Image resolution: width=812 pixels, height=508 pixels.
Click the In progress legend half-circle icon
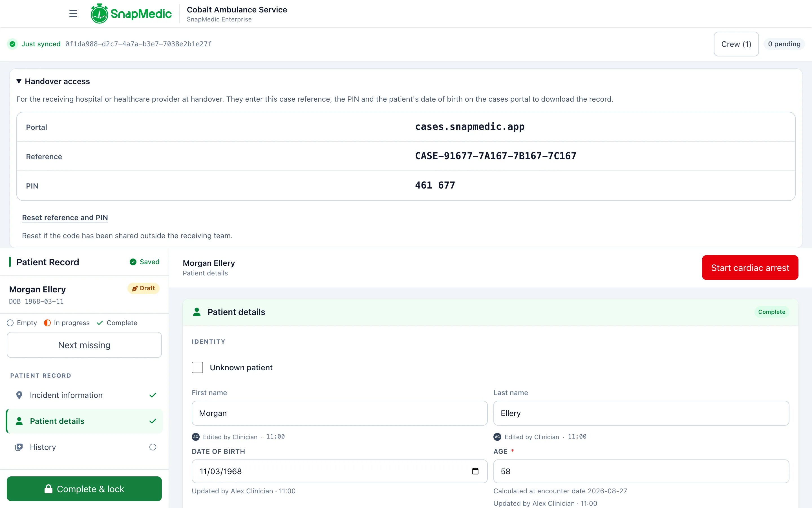pyautogui.click(x=47, y=323)
